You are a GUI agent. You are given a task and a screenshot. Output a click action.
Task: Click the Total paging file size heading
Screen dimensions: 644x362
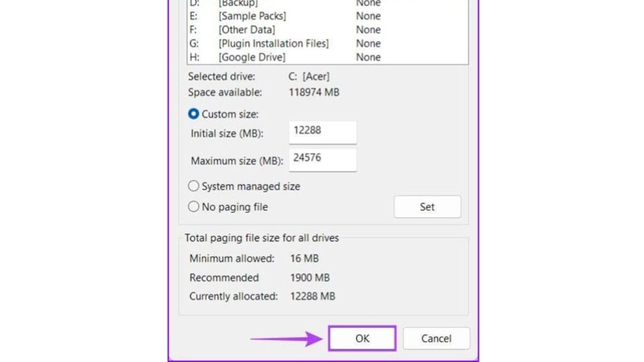pyautogui.click(x=262, y=238)
